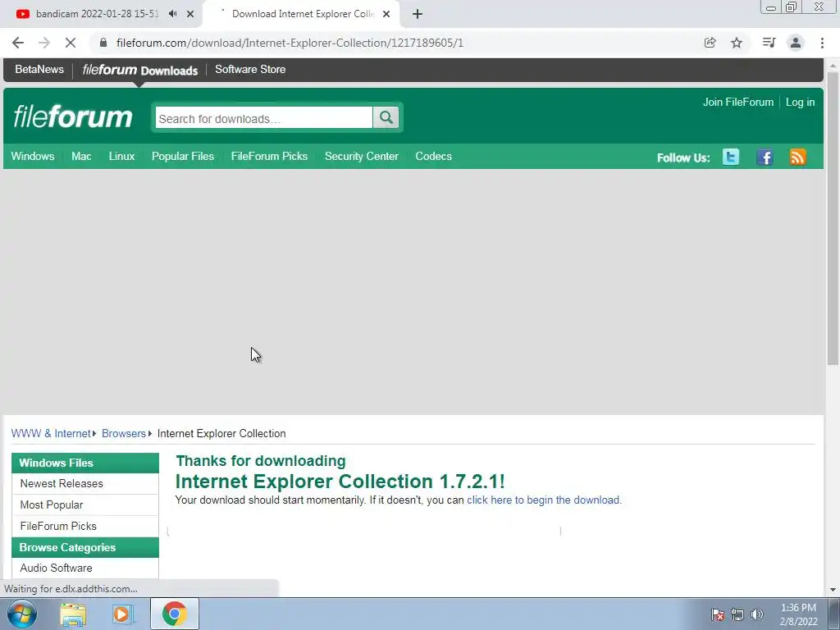Open the media control icon in Chrome toolbar
The image size is (840, 630).
pos(769,43)
